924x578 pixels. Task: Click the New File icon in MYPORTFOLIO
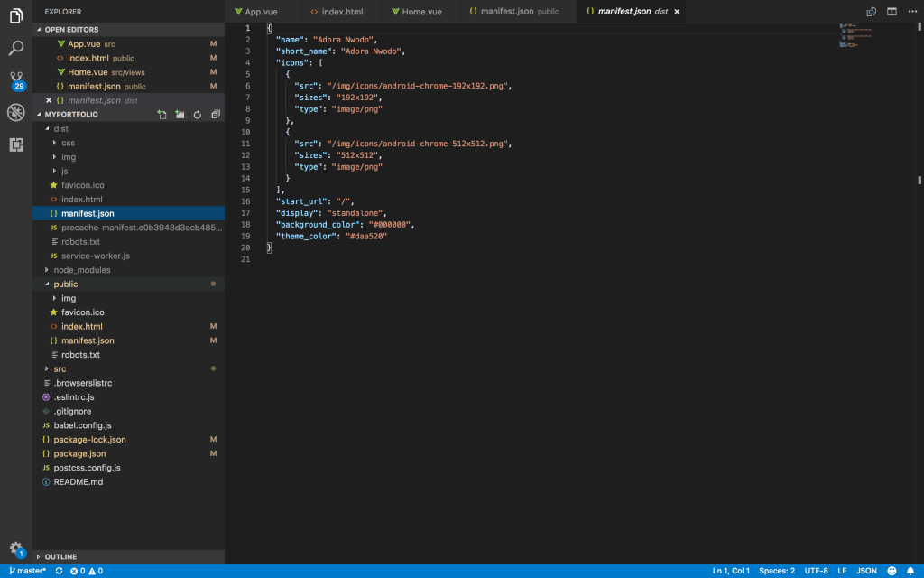coord(162,115)
